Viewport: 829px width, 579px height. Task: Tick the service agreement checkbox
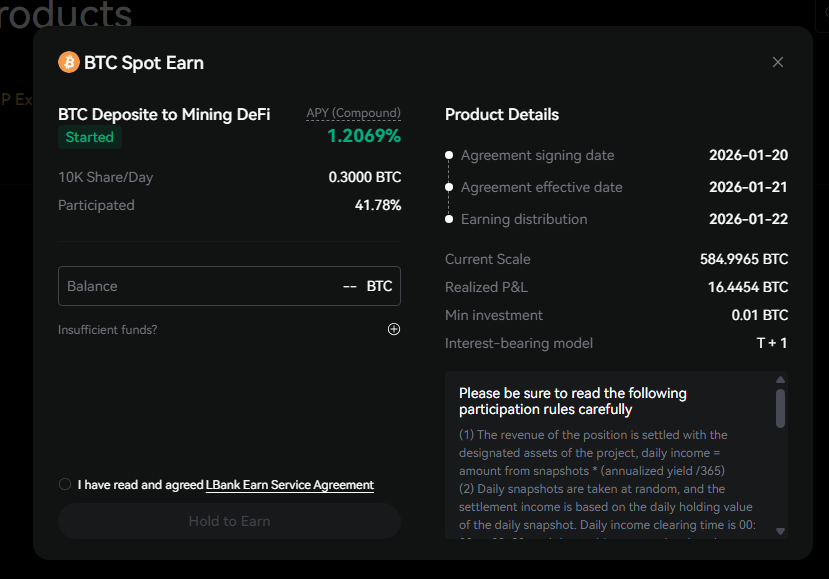click(65, 485)
